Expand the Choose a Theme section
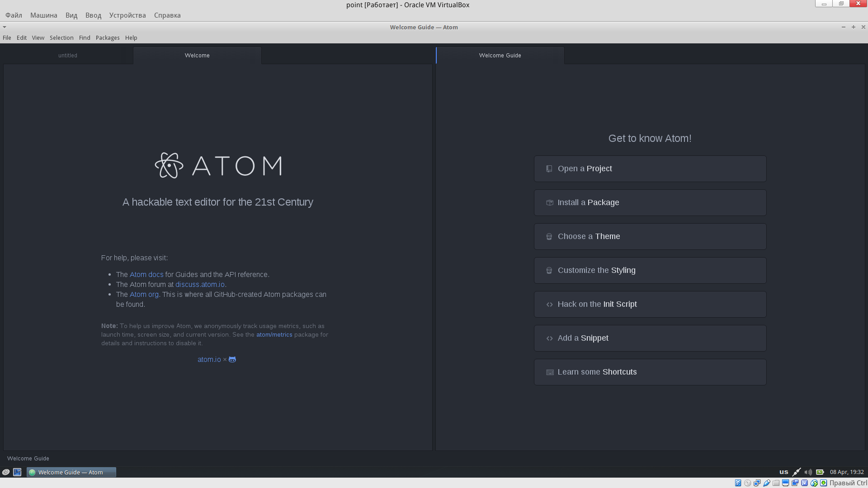 [650, 236]
